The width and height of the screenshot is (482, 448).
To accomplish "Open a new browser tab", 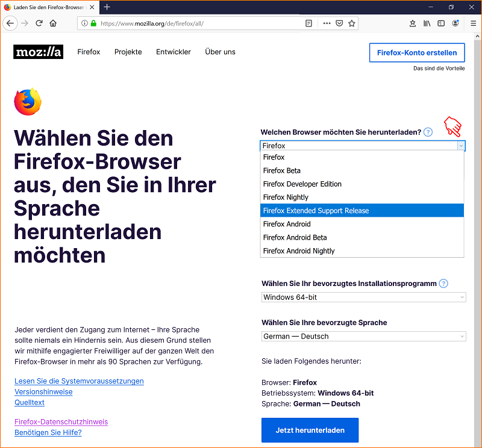I will pyautogui.click(x=107, y=7).
